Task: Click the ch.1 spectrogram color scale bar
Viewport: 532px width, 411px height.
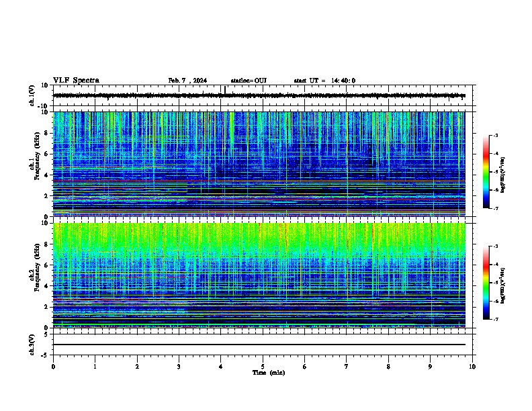Action: [486, 172]
